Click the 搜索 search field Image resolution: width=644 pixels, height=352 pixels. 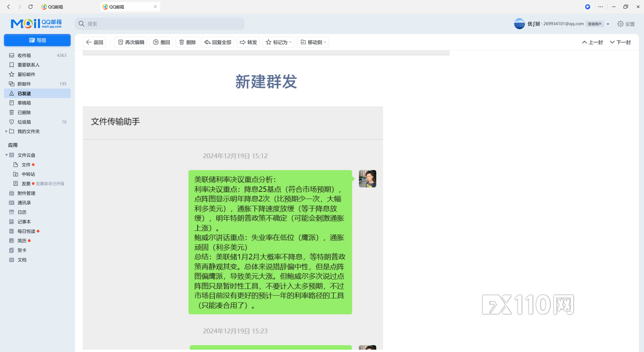159,24
